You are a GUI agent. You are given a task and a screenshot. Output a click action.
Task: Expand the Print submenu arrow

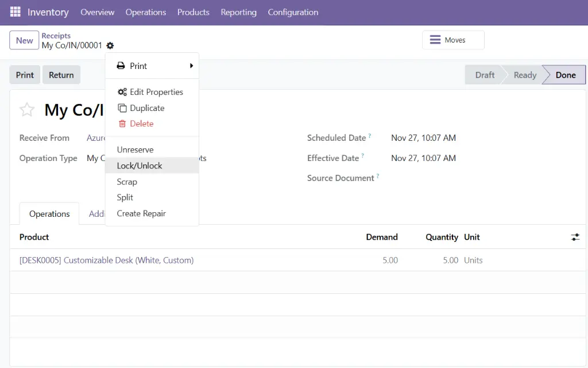point(193,66)
